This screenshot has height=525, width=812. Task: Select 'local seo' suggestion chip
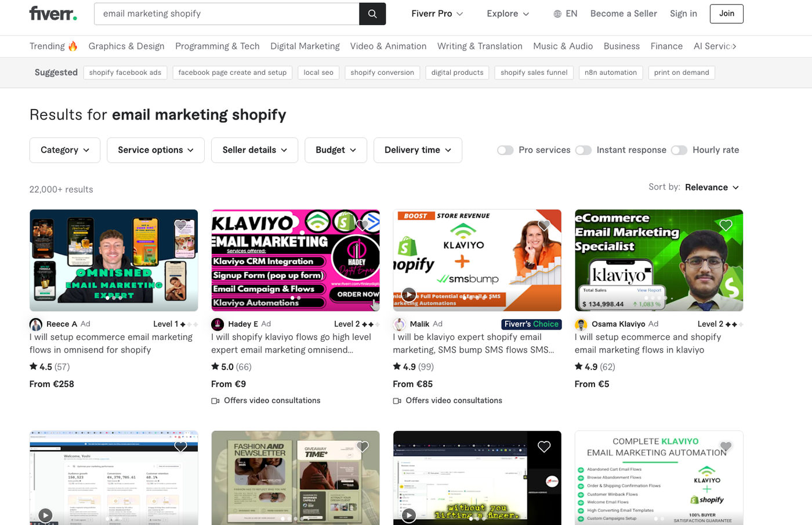(318, 73)
